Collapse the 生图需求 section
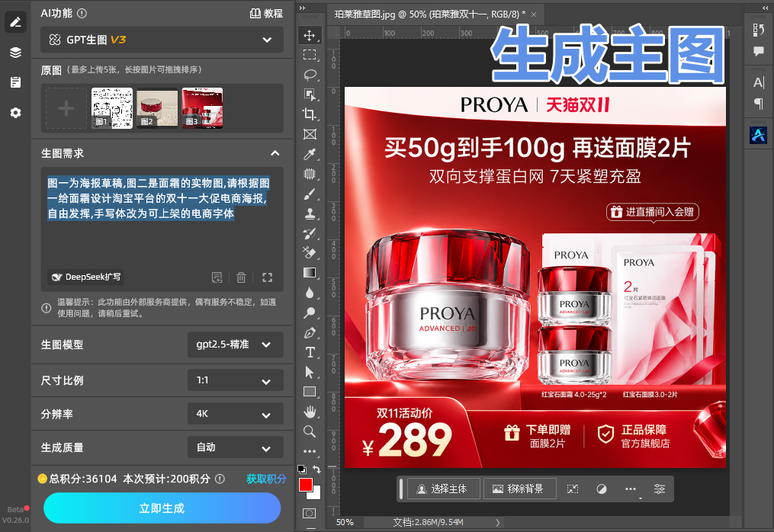This screenshot has height=532, width=774. (275, 153)
